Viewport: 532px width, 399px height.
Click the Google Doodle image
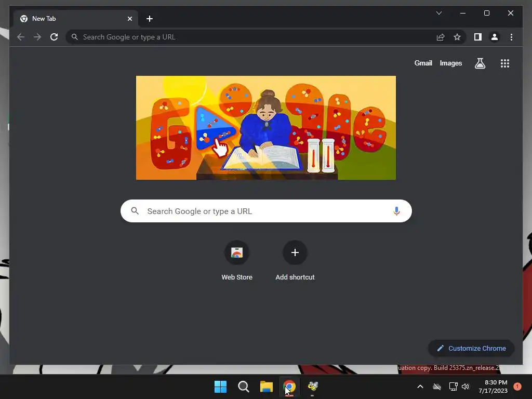pos(265,128)
